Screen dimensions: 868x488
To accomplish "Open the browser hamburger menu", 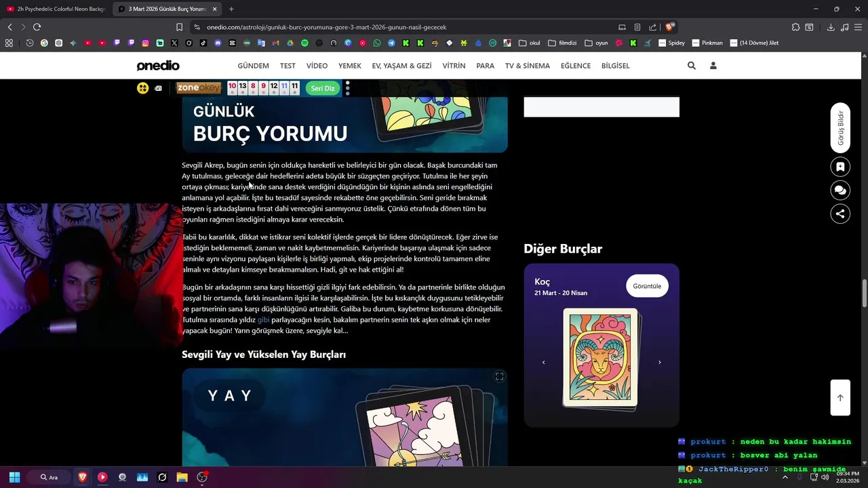I will [x=858, y=27].
